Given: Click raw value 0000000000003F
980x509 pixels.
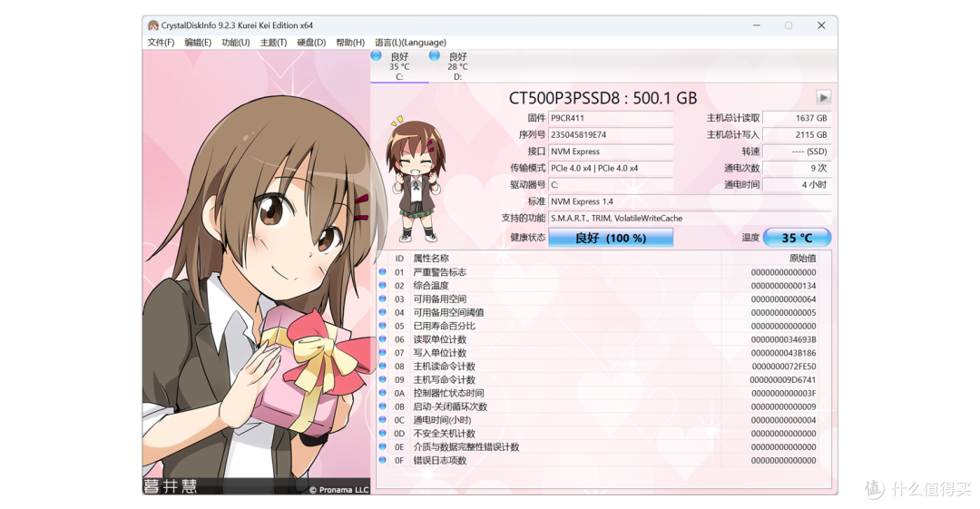Looking at the screenshot, I should pyautogui.click(x=783, y=394).
